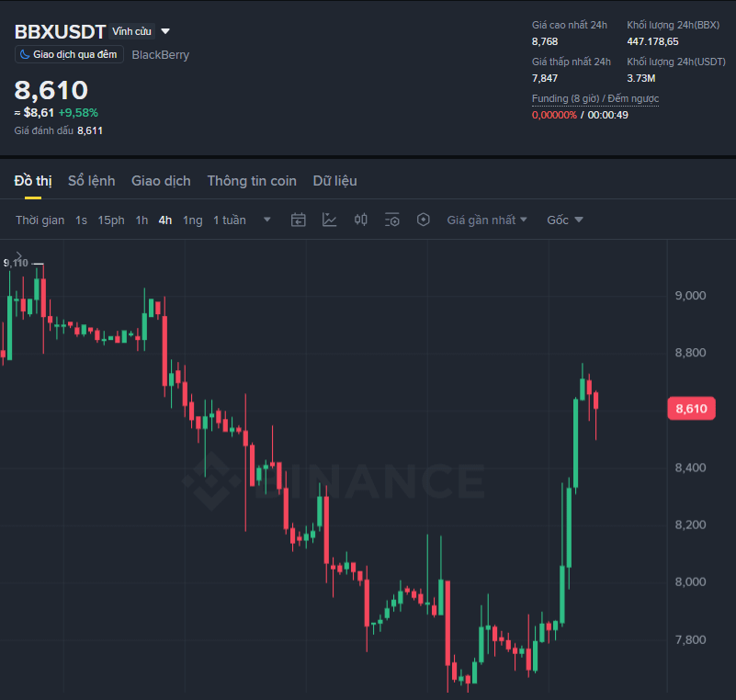Click the BBXUSDT symbol title

point(60,32)
